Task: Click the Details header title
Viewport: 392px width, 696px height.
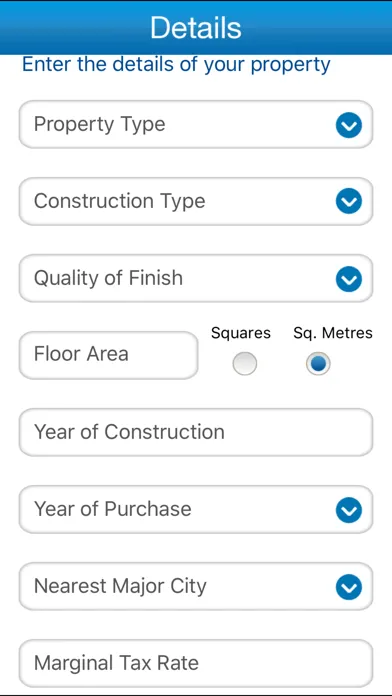Action: (x=196, y=28)
